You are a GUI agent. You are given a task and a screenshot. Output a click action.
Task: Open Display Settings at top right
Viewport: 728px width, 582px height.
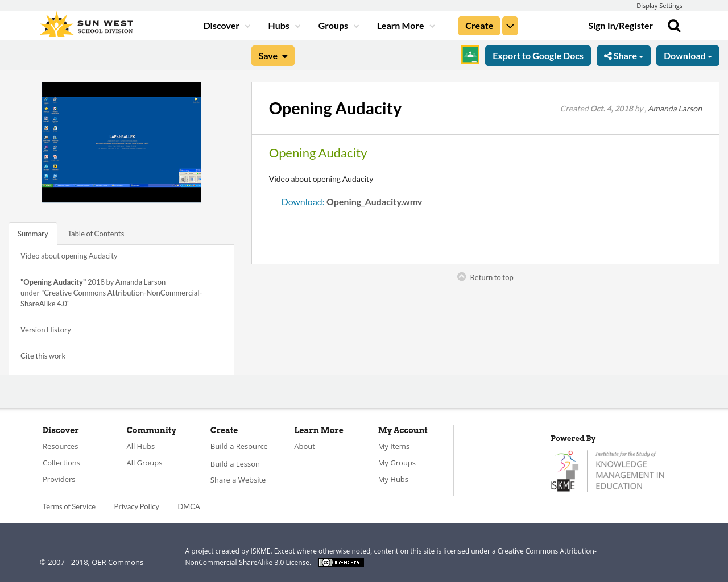coord(659,6)
